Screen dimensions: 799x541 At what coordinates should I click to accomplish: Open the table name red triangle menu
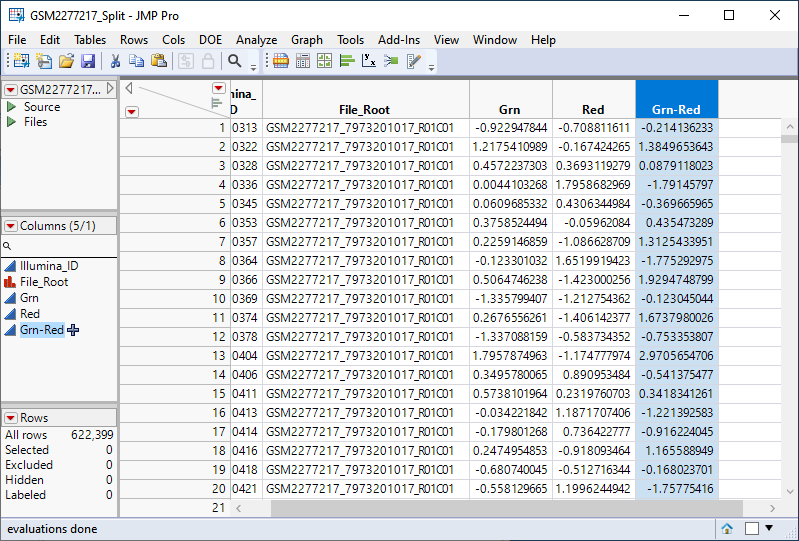coord(11,90)
